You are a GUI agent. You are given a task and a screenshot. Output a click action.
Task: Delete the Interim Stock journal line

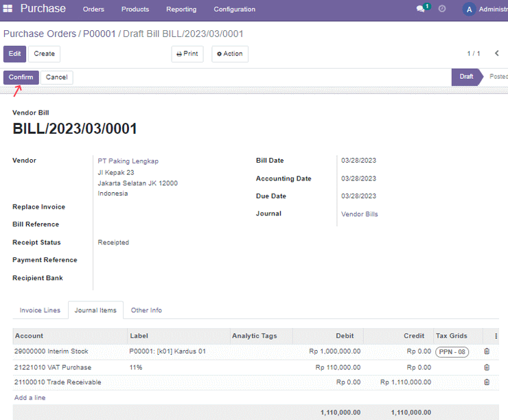tap(487, 351)
